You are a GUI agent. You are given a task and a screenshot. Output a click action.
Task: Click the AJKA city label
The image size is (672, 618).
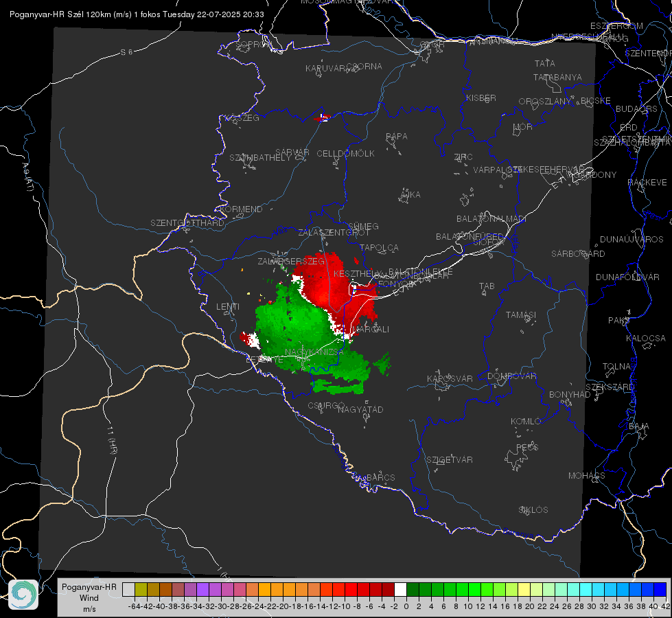click(410, 195)
